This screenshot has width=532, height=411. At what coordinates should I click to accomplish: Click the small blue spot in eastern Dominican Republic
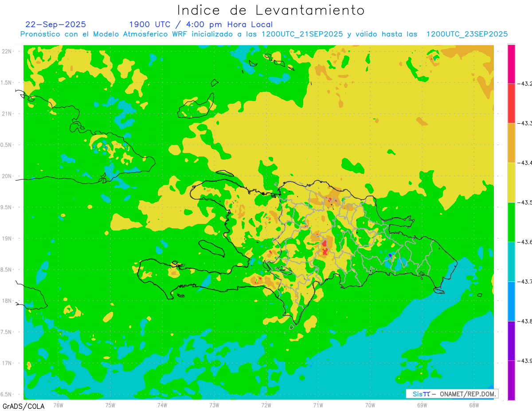coord(390,255)
